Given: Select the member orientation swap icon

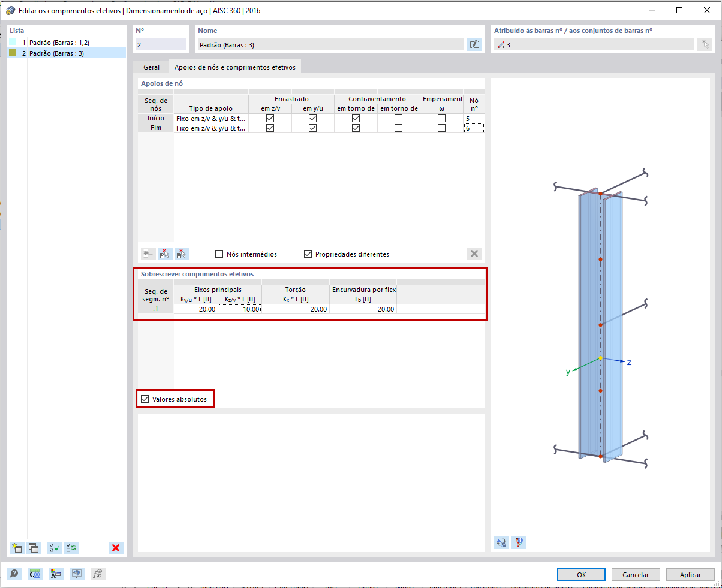Looking at the screenshot, I should click(501, 542).
